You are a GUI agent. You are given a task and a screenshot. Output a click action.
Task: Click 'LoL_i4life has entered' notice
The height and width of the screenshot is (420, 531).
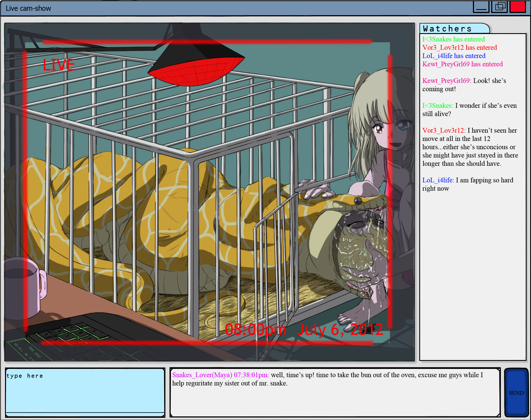[x=454, y=56]
